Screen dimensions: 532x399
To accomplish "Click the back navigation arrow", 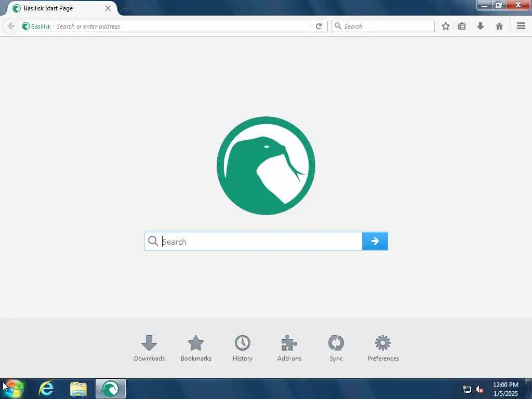I will point(11,26).
